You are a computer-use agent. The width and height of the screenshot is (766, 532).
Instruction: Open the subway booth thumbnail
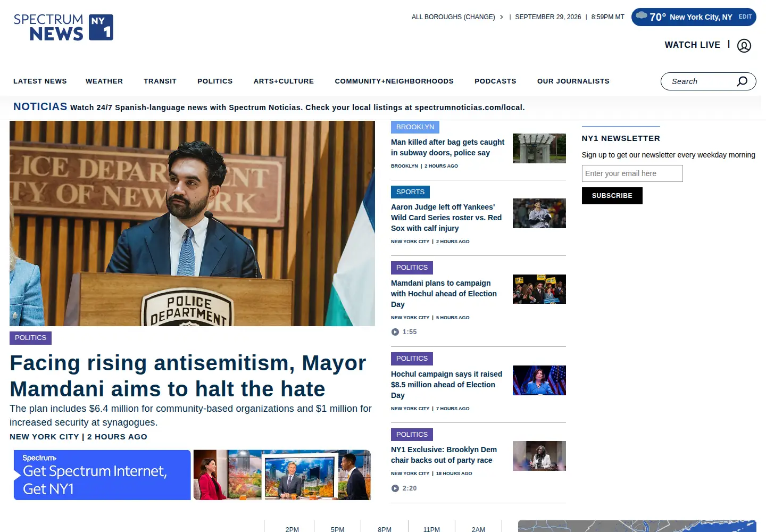(539, 148)
